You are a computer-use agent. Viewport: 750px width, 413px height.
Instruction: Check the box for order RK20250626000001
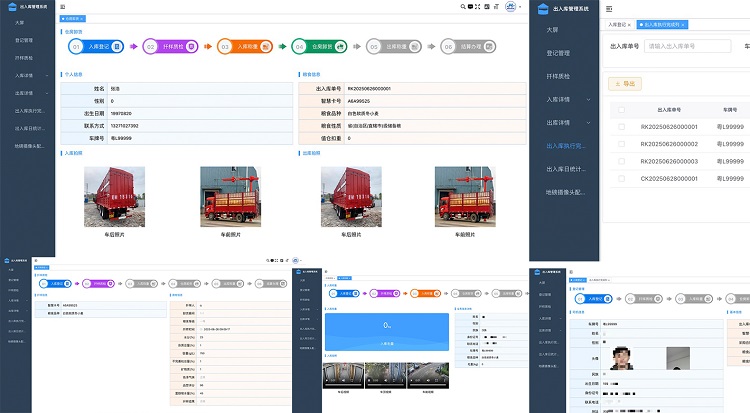[x=621, y=127]
